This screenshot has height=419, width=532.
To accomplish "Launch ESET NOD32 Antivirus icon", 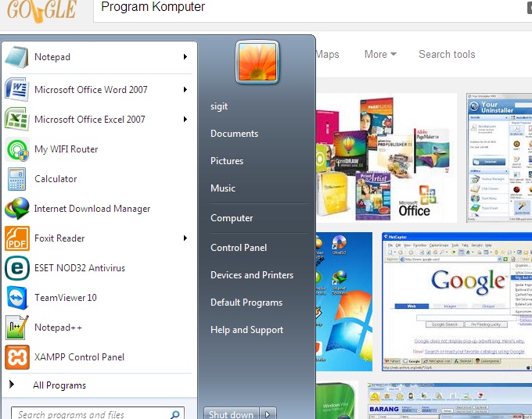I will click(17, 268).
